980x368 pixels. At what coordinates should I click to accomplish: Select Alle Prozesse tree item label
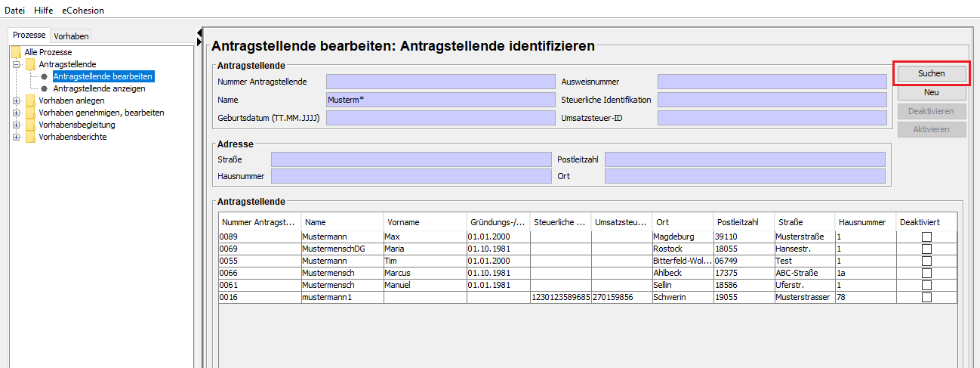click(x=48, y=52)
